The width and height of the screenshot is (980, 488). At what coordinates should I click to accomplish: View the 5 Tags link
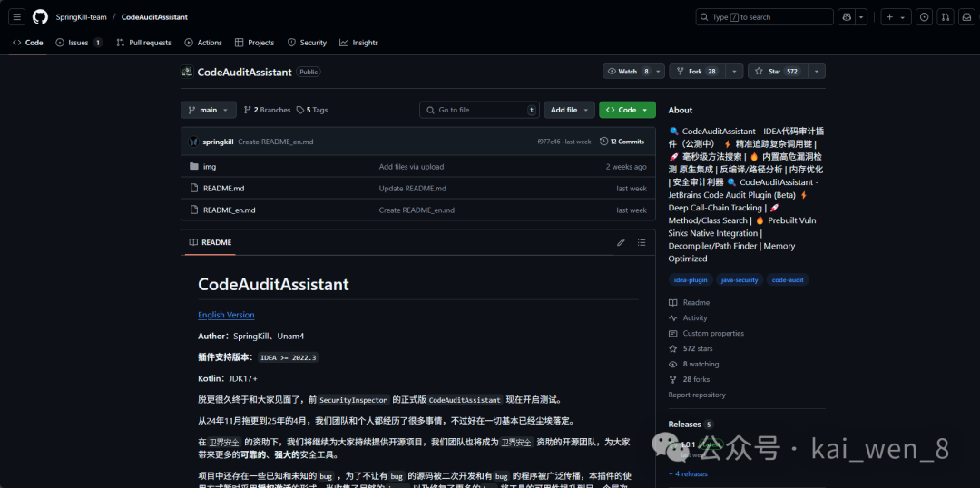(312, 110)
